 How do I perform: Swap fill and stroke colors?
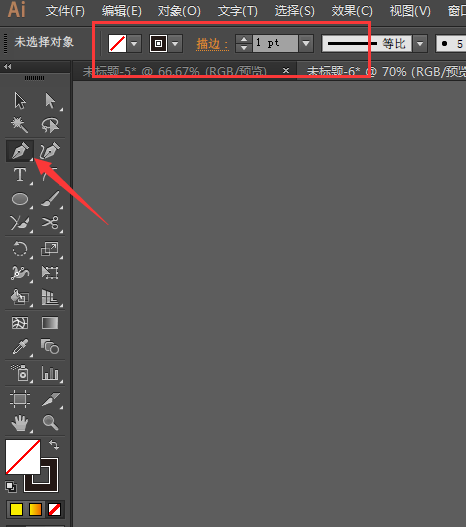pos(54,445)
